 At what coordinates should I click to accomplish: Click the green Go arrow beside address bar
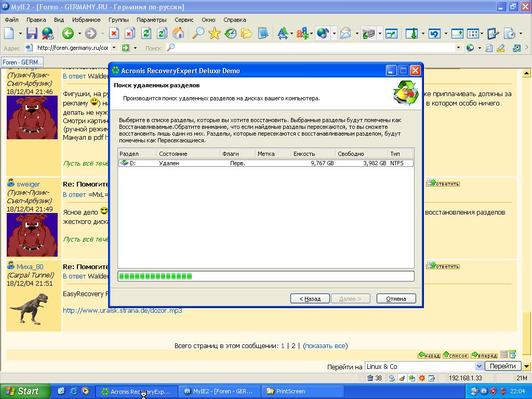(x=126, y=48)
